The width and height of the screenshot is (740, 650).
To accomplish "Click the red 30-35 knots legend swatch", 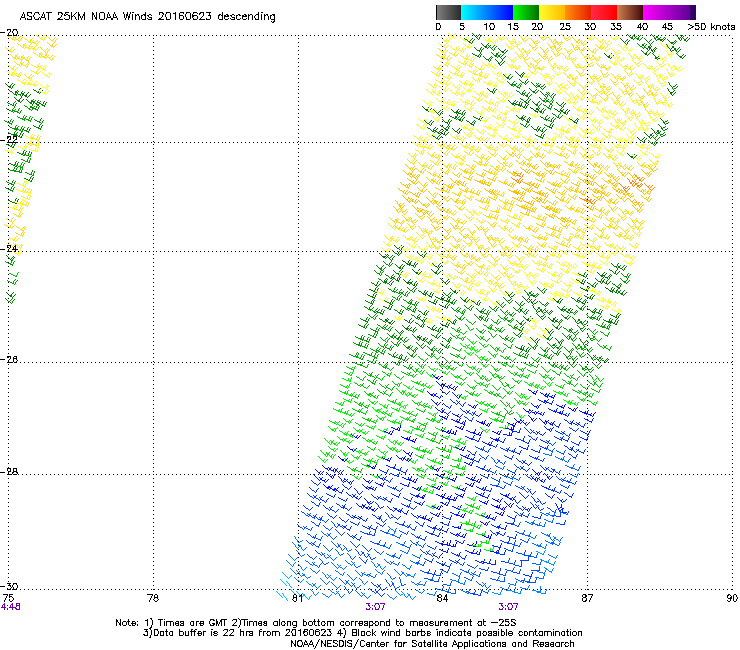I will point(604,12).
